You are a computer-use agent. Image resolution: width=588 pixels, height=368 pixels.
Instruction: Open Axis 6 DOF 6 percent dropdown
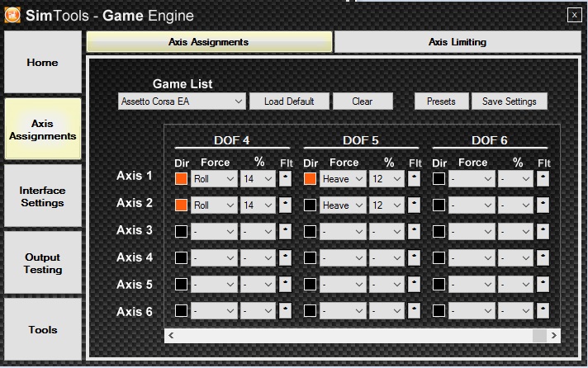coord(515,311)
